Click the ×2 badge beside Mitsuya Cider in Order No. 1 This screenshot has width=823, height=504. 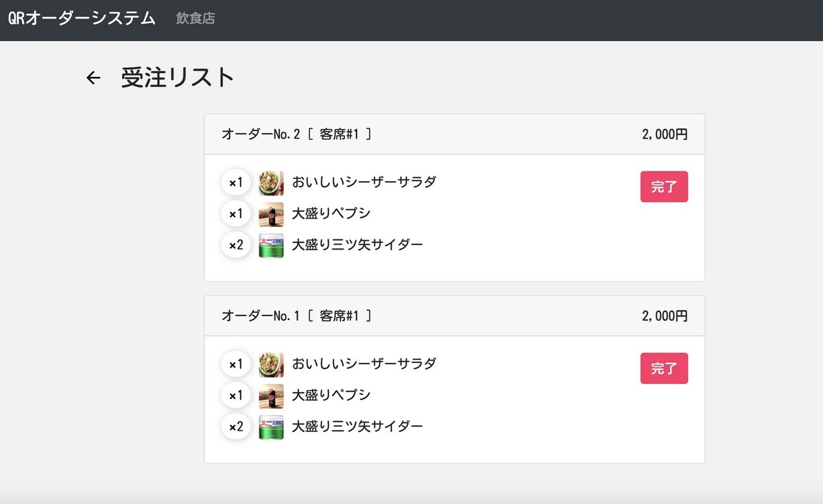pos(236,427)
